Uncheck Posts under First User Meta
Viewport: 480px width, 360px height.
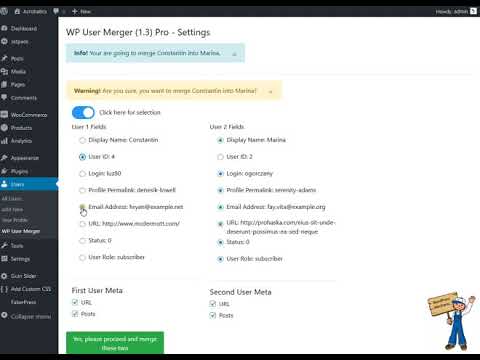click(x=75, y=314)
